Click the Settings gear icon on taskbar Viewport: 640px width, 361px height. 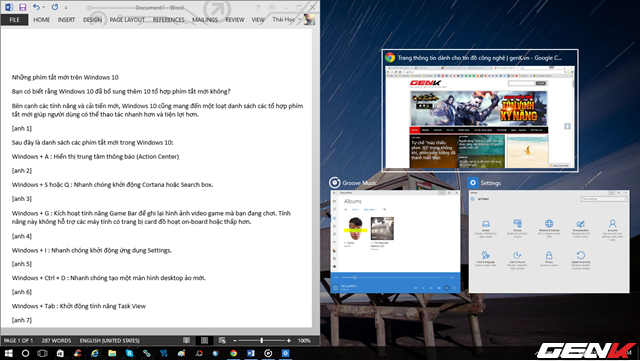click(x=285, y=353)
